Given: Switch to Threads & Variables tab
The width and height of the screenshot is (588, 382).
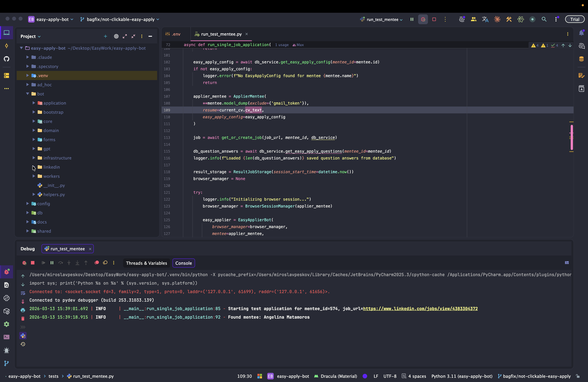Looking at the screenshot, I should coord(146,263).
